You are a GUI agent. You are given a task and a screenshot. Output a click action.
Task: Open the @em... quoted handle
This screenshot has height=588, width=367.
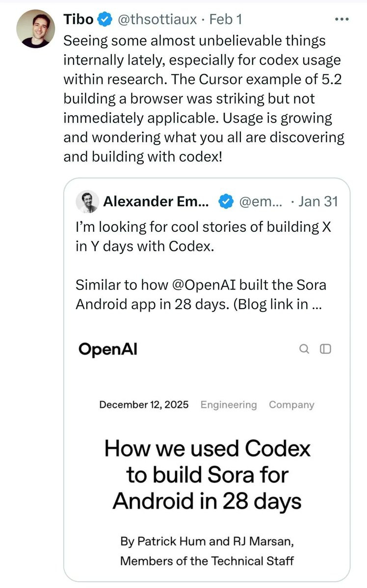pyautogui.click(x=261, y=201)
